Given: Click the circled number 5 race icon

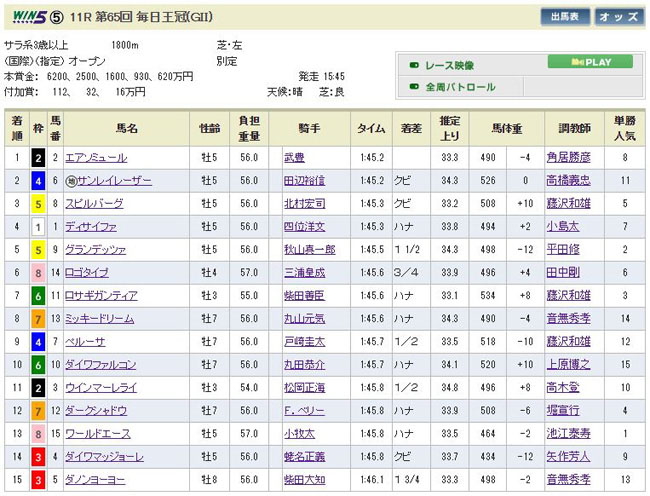Looking at the screenshot, I should point(59,17).
